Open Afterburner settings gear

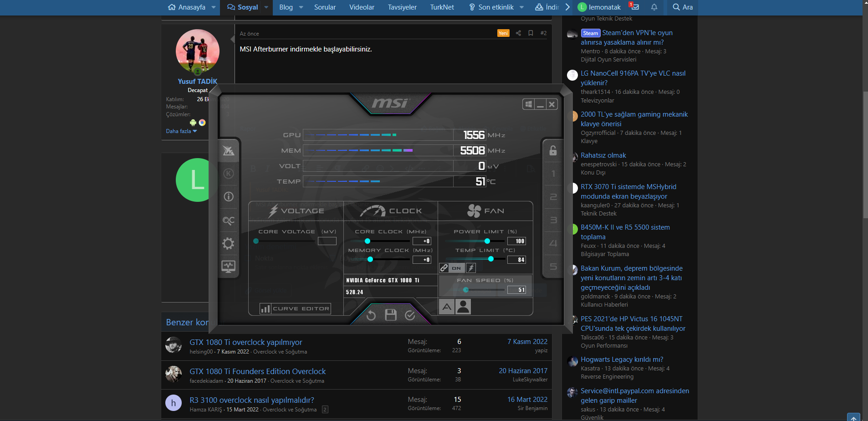pyautogui.click(x=228, y=243)
